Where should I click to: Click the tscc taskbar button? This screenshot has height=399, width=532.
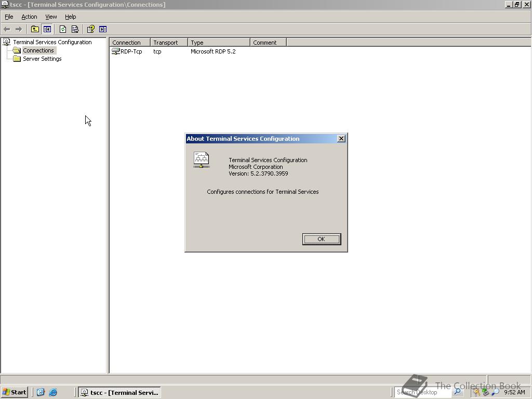[119, 392]
